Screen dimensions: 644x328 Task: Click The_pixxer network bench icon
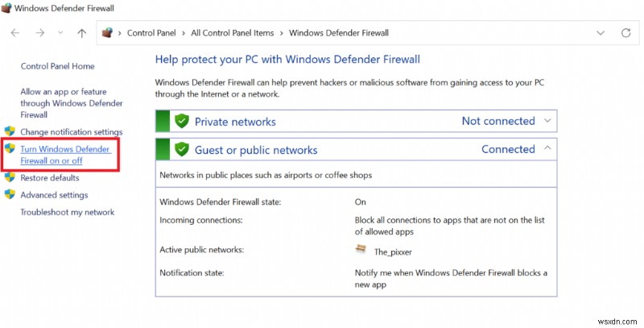tap(361, 250)
